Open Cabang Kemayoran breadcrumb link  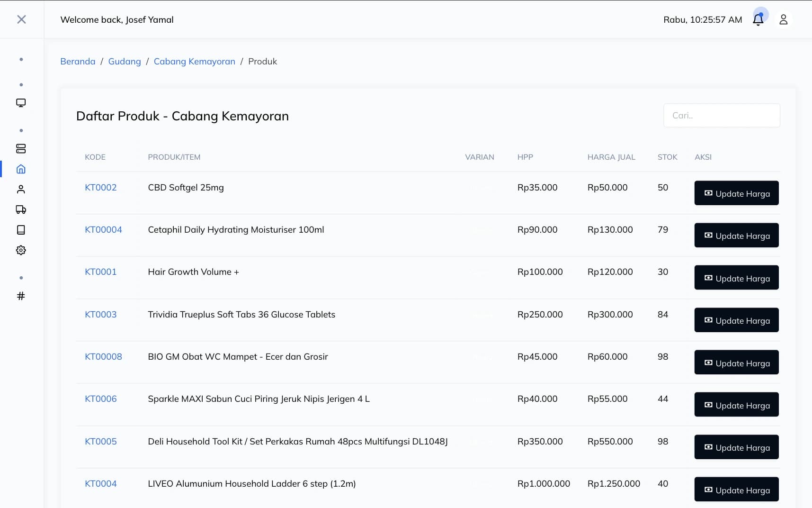194,62
